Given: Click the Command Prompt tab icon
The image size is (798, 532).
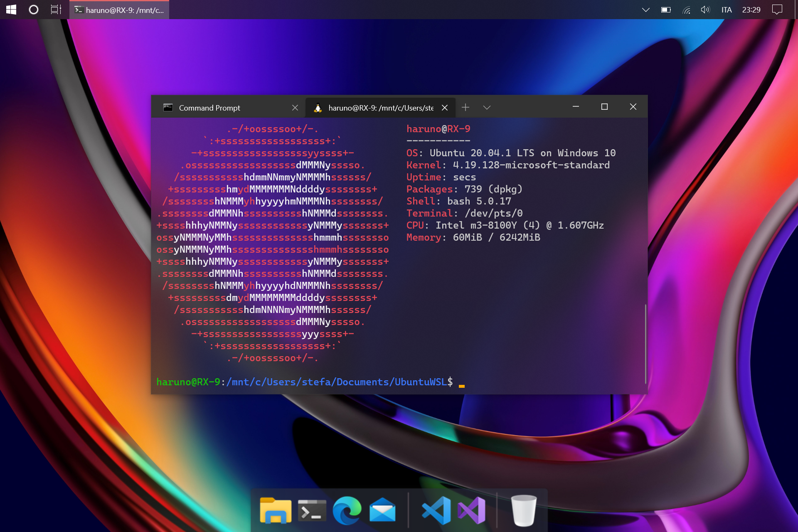Looking at the screenshot, I should pos(168,108).
